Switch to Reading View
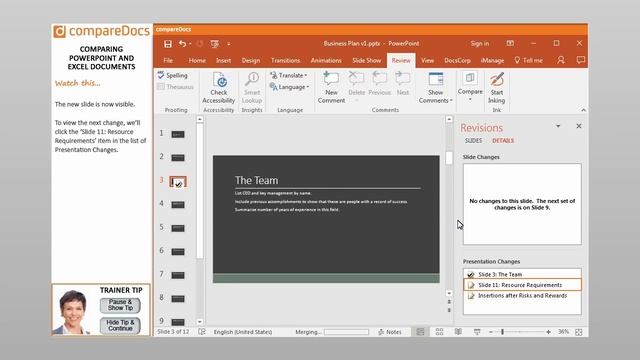 click(458, 332)
